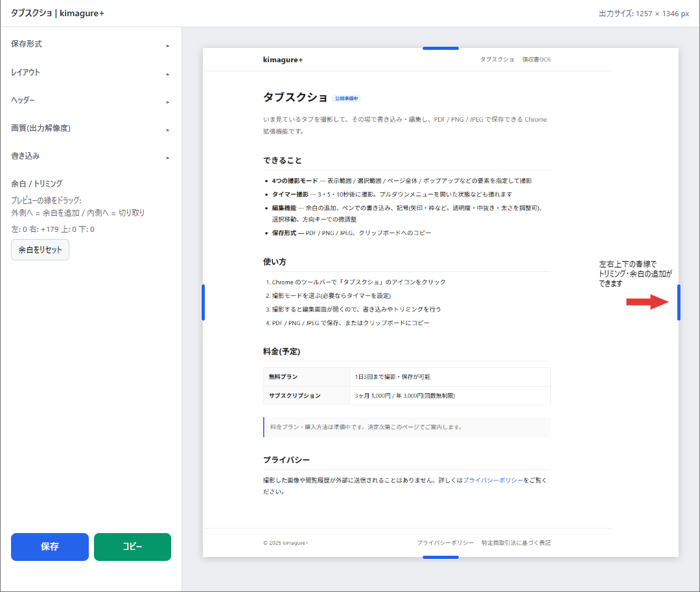This screenshot has width=700, height=592.
Task: Expand the 画質(出力解像度) section
Action: tap(91, 128)
